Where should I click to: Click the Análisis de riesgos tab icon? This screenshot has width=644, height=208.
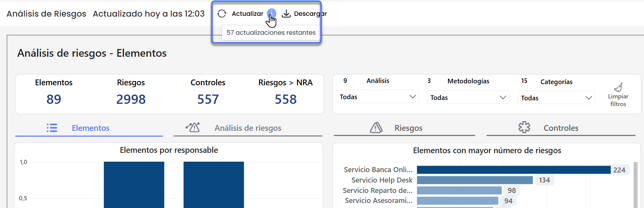[193, 127]
